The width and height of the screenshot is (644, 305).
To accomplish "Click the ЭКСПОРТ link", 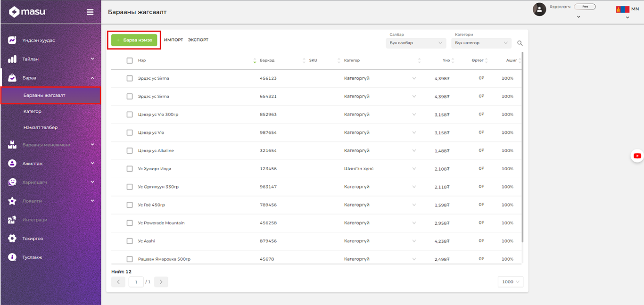I will coord(198,40).
